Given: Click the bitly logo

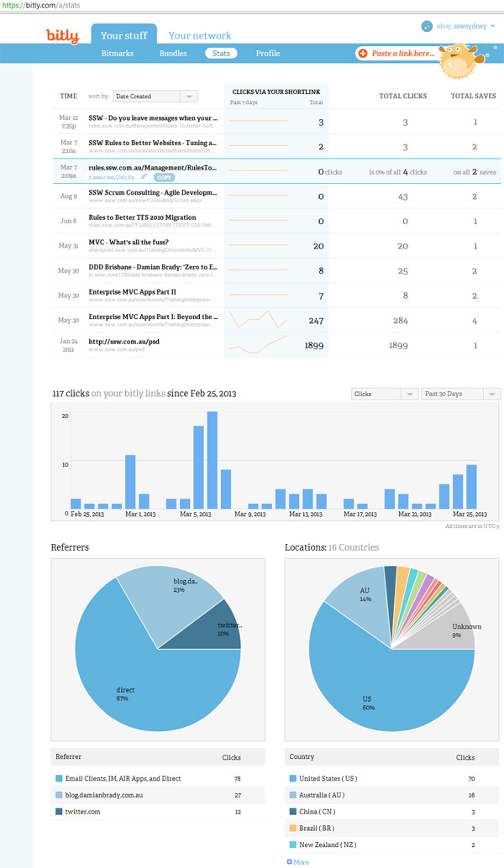Looking at the screenshot, I should (x=63, y=36).
